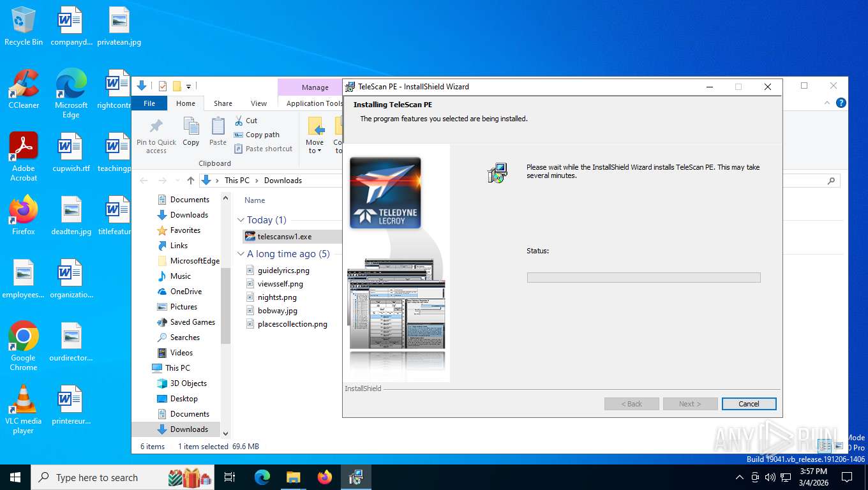Click This PC in the address bar
The height and width of the screenshot is (490, 868).
(237, 181)
